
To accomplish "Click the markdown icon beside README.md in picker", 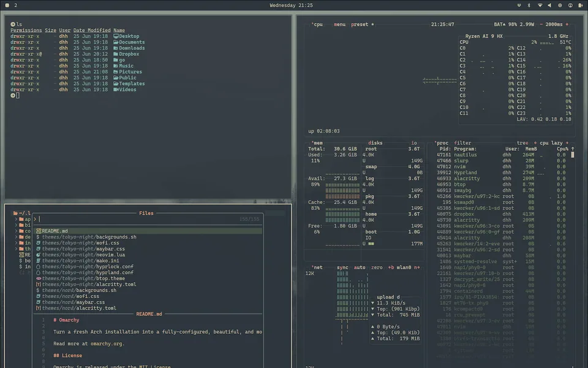I will coord(38,231).
